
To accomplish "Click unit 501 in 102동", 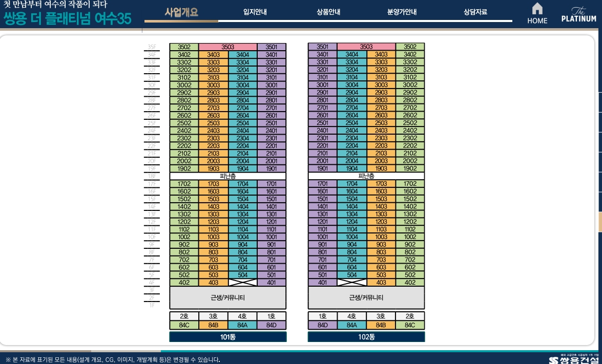I will click(322, 274).
